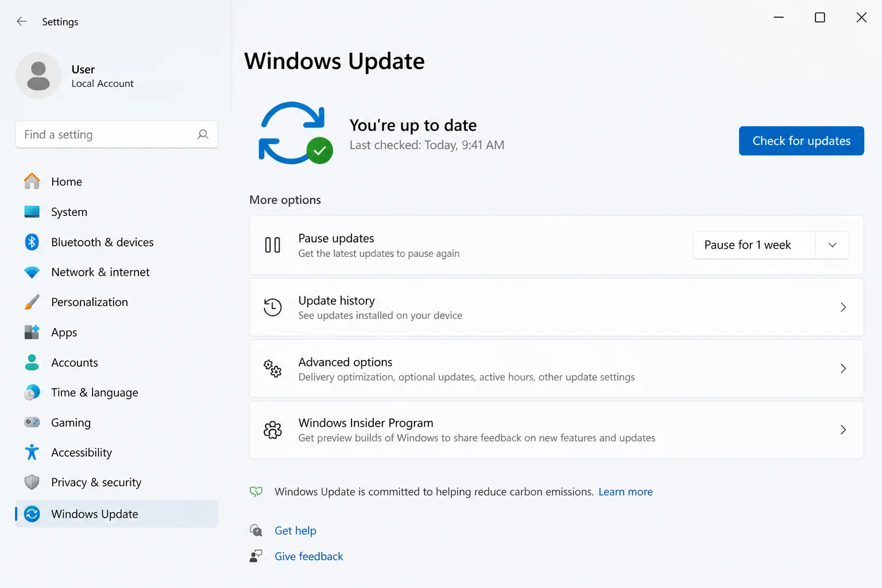Image resolution: width=882 pixels, height=588 pixels.
Task: Open the Learn more link
Action: [x=625, y=492]
